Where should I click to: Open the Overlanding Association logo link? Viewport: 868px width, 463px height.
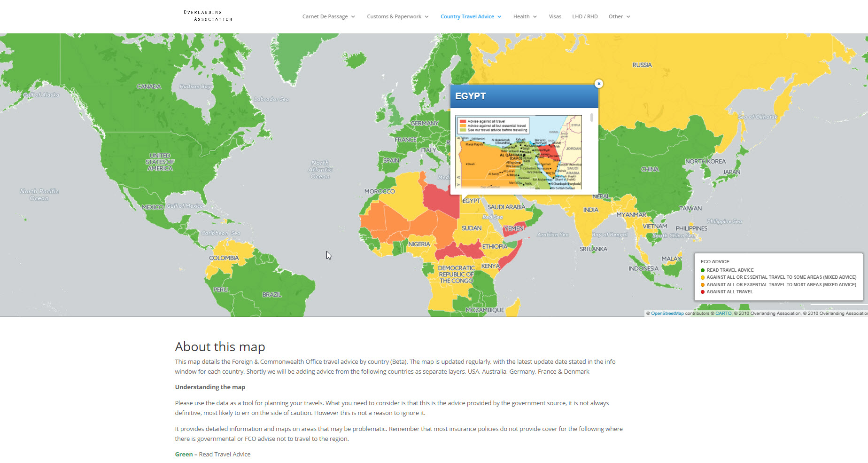tap(208, 16)
